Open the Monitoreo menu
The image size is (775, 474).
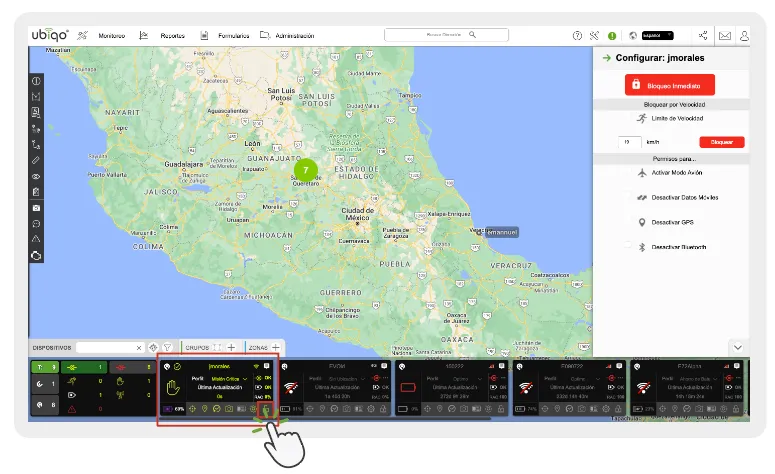pyautogui.click(x=111, y=36)
